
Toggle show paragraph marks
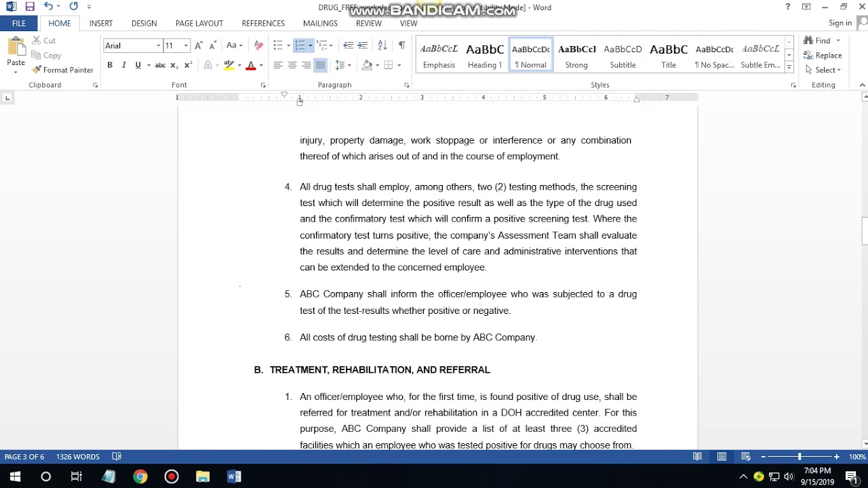click(x=401, y=45)
